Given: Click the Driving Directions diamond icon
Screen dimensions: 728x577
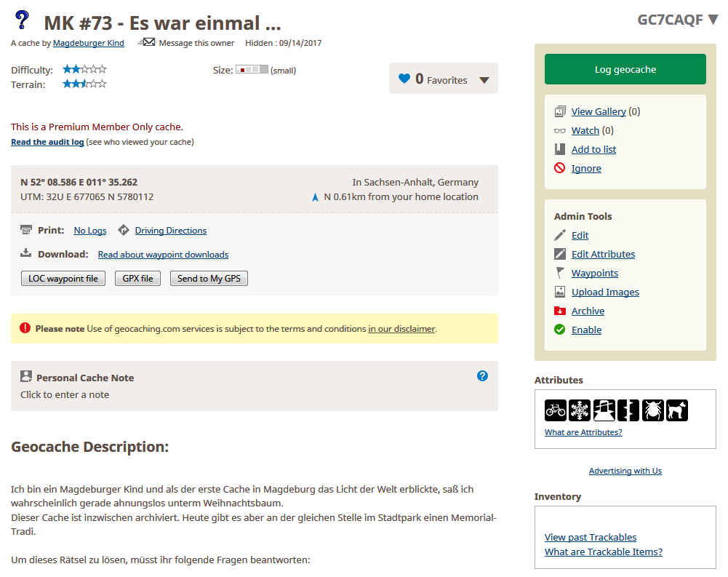Looking at the screenshot, I should click(x=124, y=229).
